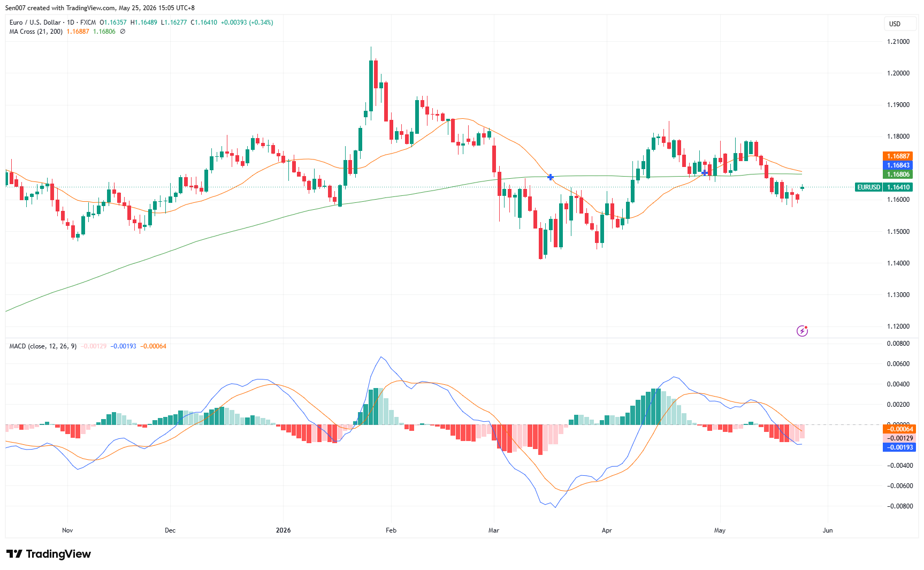Click the blue -0.00193 MACD value tag

tap(899, 447)
